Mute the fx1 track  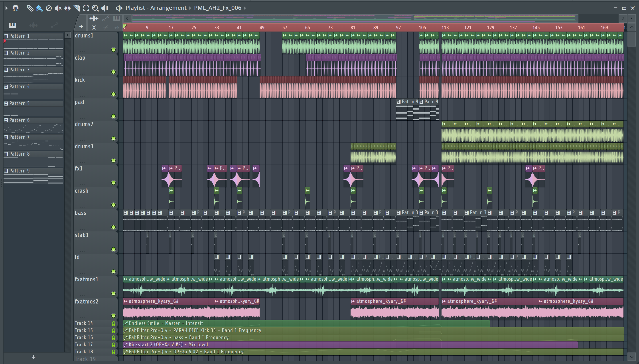point(113,183)
